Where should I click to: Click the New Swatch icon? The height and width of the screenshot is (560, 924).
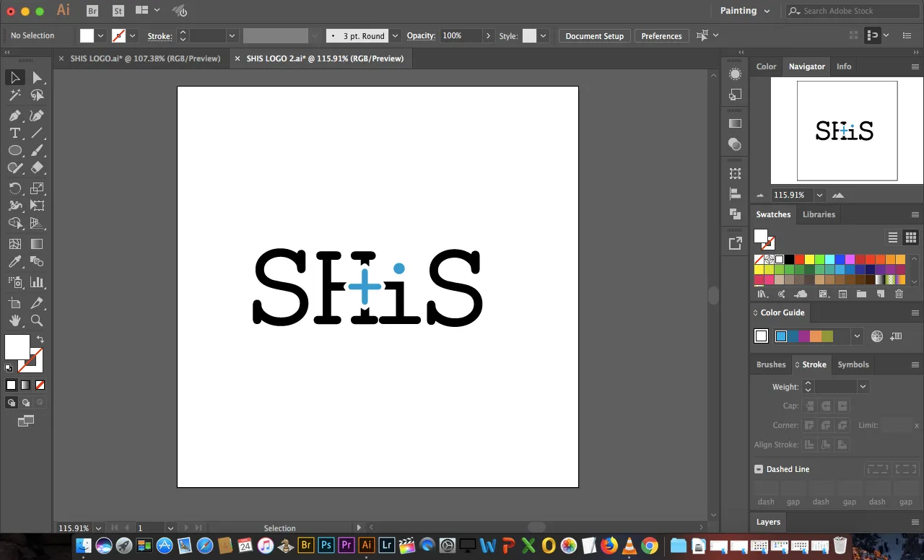pyautogui.click(x=880, y=294)
